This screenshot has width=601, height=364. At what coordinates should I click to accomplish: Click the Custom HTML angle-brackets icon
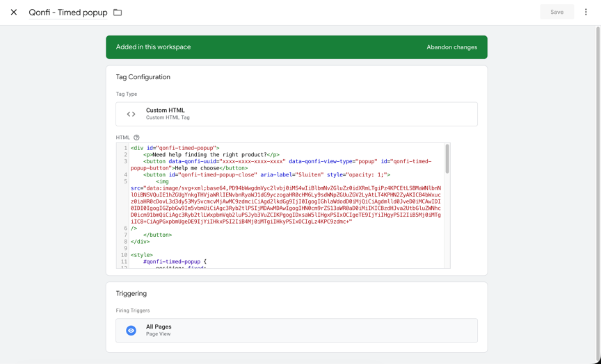click(131, 114)
